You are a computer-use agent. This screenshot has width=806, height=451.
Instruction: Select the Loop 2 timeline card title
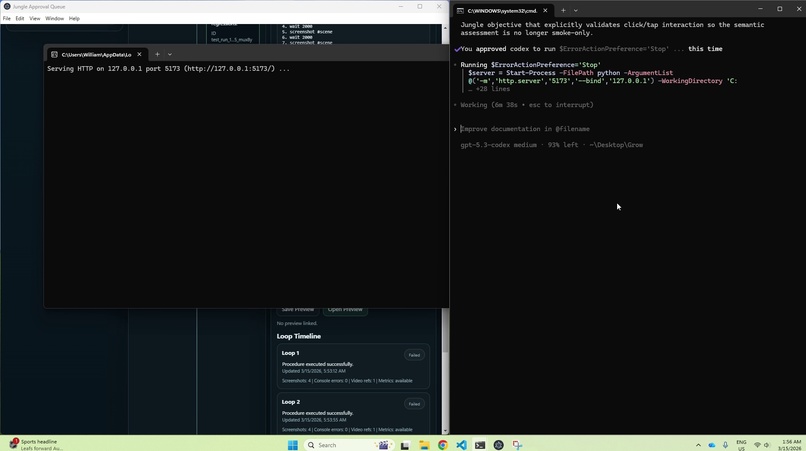pos(291,402)
